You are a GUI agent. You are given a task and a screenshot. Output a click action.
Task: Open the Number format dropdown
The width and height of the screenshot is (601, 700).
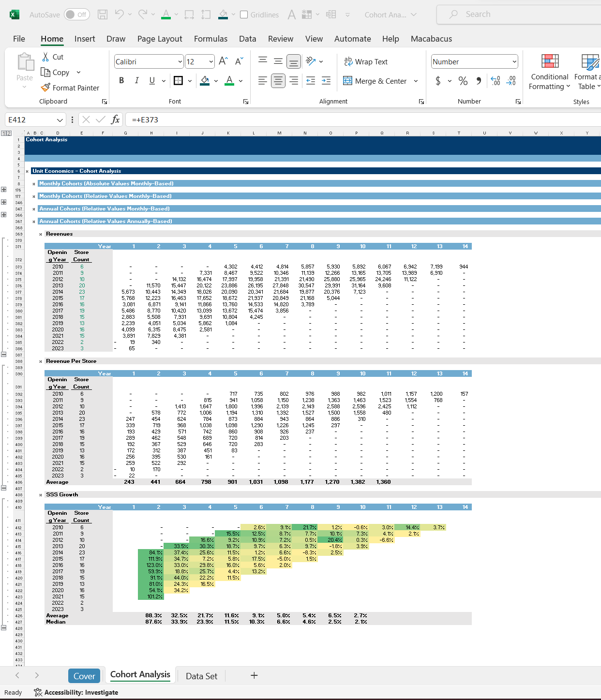[514, 61]
